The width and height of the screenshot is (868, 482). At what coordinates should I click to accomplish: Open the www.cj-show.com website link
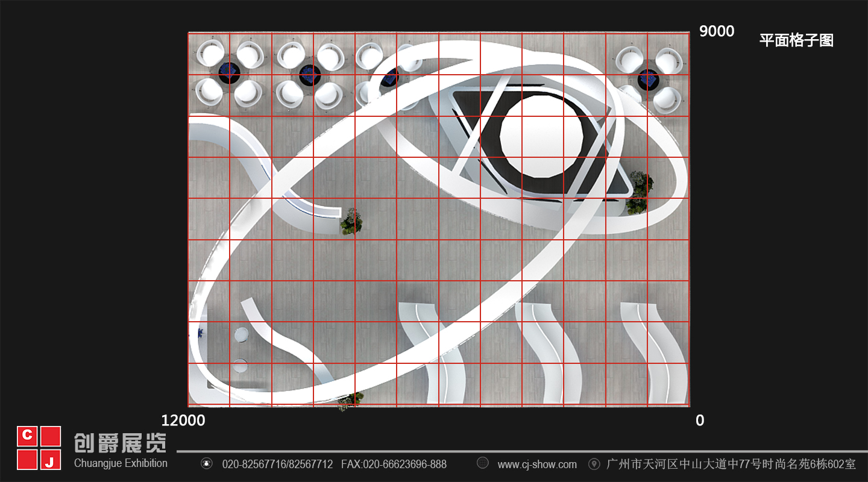[537, 465]
